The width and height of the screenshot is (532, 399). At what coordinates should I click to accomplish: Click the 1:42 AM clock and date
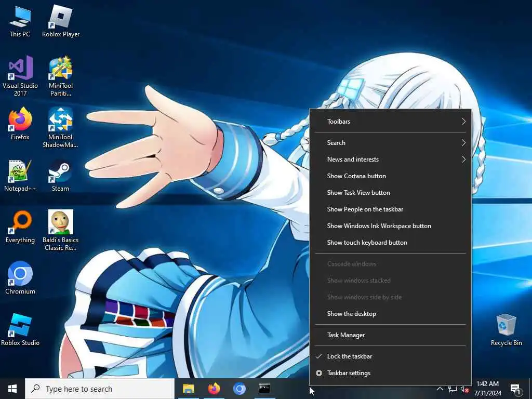pyautogui.click(x=487, y=389)
